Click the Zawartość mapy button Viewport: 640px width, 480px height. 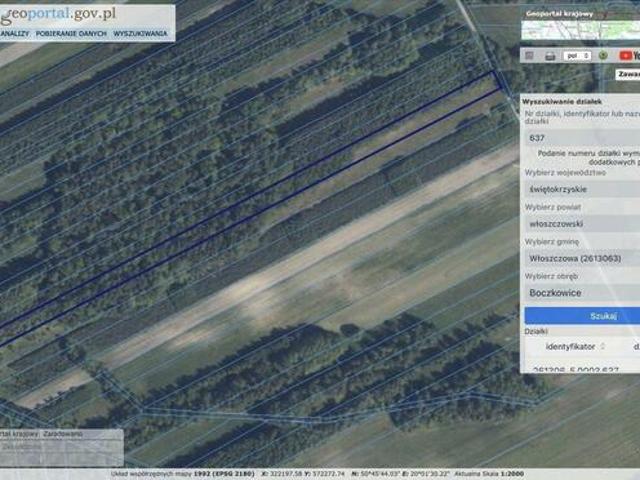point(628,74)
